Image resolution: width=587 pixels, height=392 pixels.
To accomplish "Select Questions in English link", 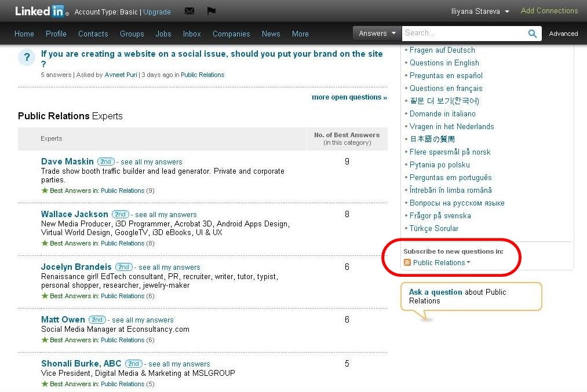I will [444, 63].
